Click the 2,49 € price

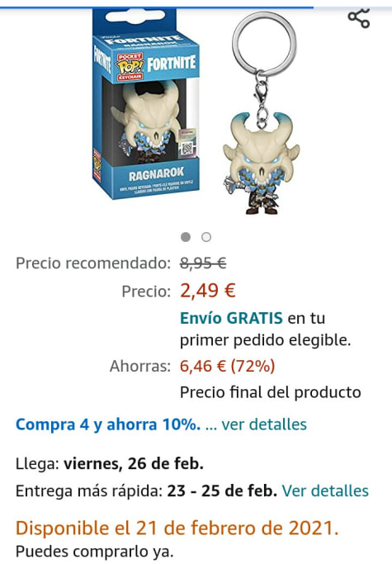[208, 291]
